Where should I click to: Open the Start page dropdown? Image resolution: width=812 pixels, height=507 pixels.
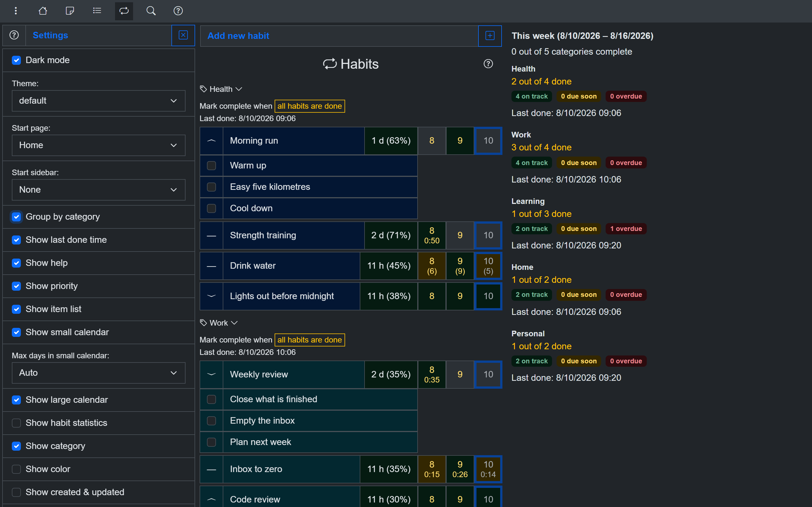[x=99, y=145]
